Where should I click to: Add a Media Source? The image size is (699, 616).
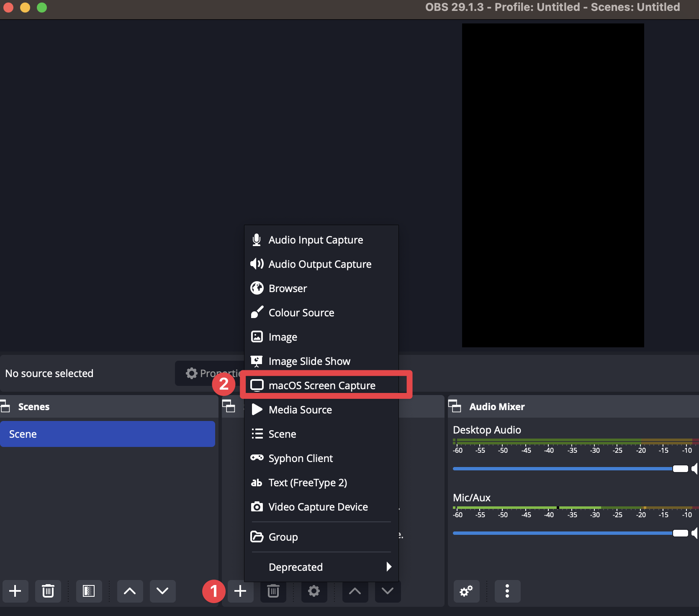321,410
